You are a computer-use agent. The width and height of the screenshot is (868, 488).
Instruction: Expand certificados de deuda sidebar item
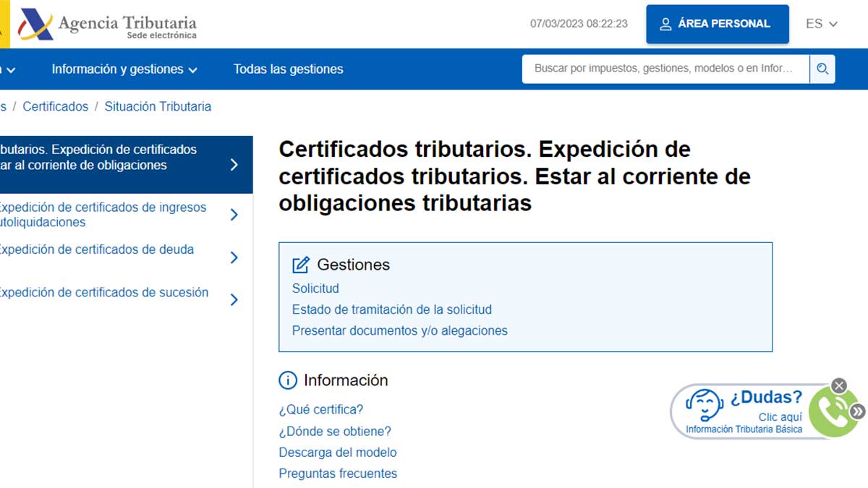(234, 257)
